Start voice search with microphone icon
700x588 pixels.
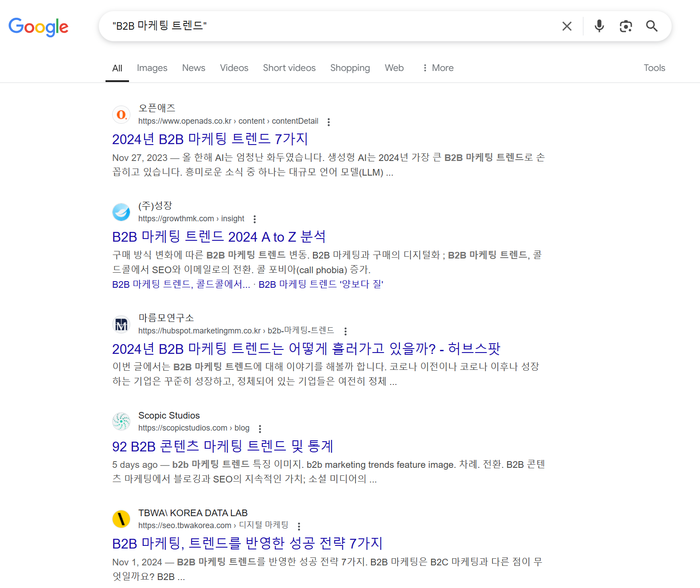599,26
